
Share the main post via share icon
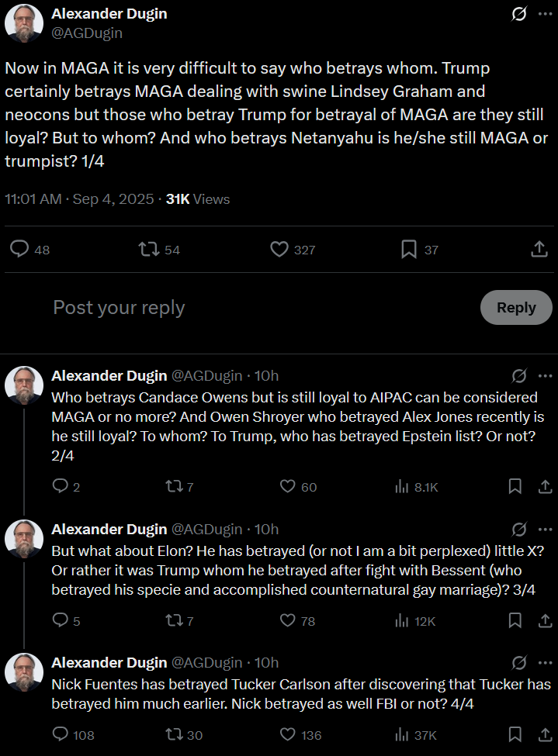pyautogui.click(x=539, y=250)
